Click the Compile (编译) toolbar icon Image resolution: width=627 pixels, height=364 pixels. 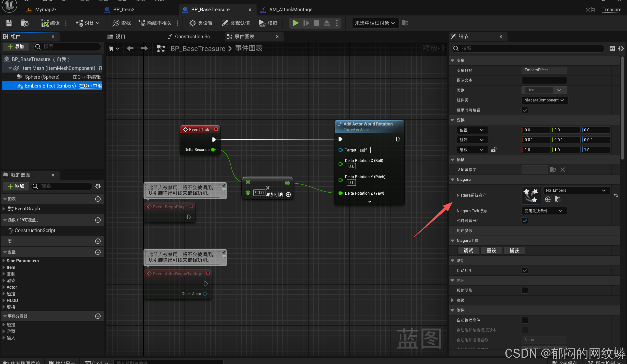click(x=45, y=23)
